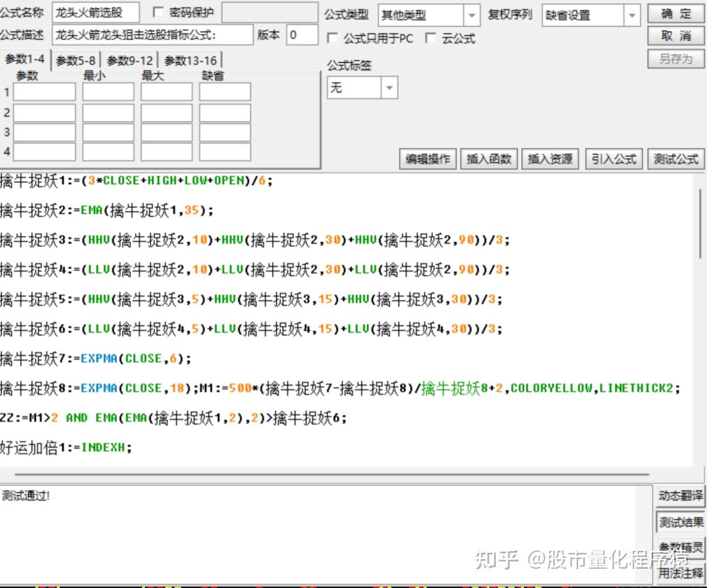
Task: Click LINETHICK2 in the code
Action: coord(636,388)
